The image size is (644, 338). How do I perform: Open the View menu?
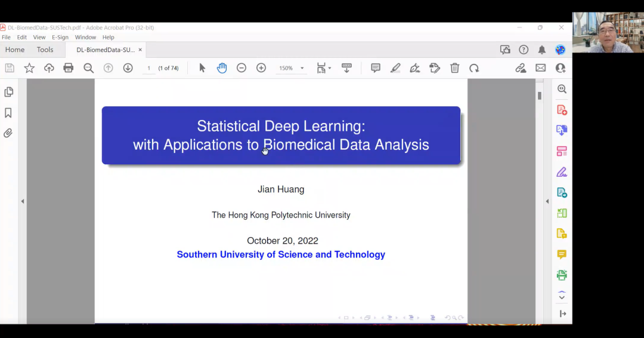click(39, 37)
